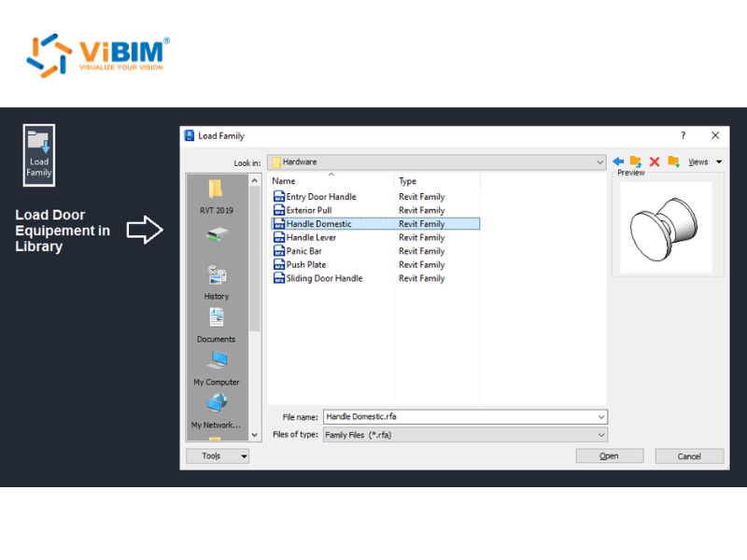Image resolution: width=747 pixels, height=560 pixels.
Task: Sort files by the Type column header
Action: (407, 181)
